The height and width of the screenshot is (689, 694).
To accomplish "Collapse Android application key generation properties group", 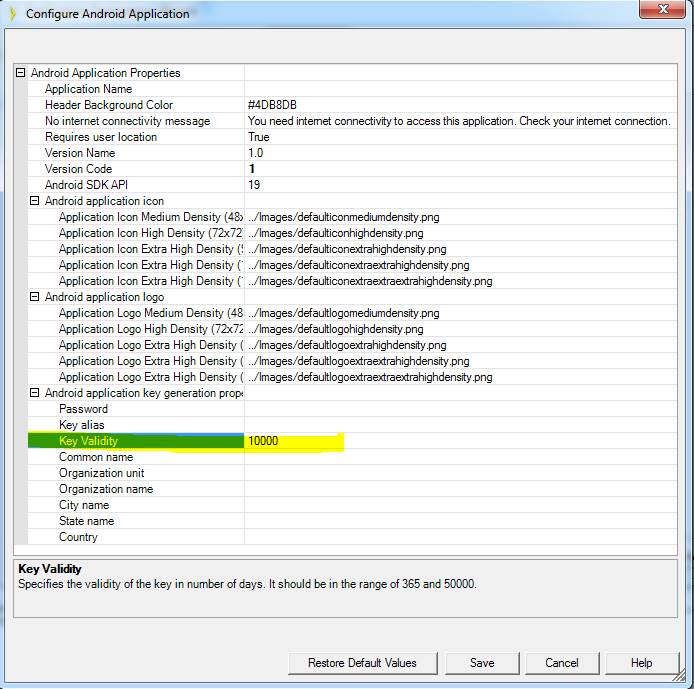I will [35, 393].
